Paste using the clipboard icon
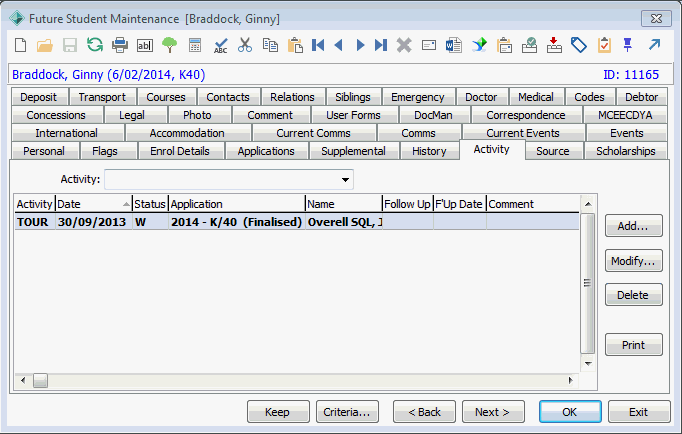The image size is (682, 434). tap(295, 45)
